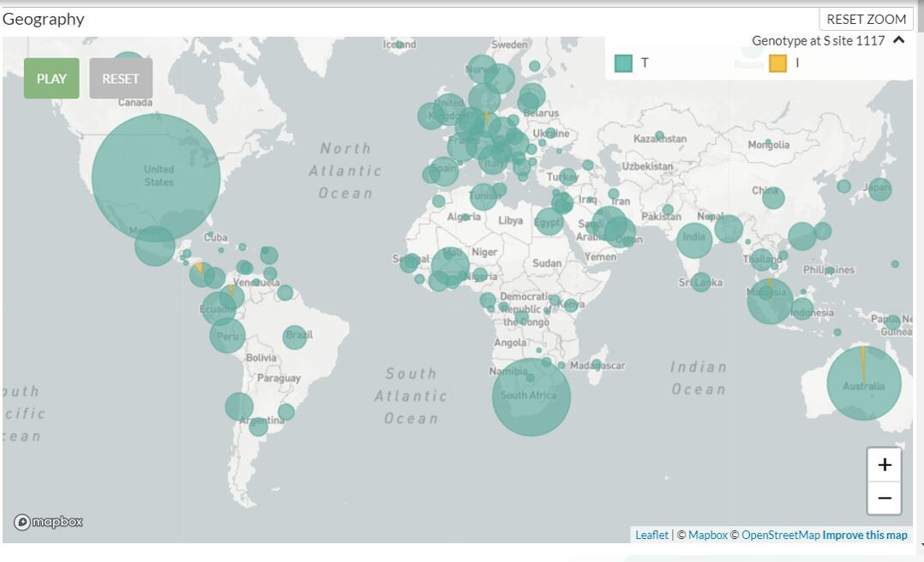Select the Australia pie circle
Screen dimensions: 924x562
[863, 383]
